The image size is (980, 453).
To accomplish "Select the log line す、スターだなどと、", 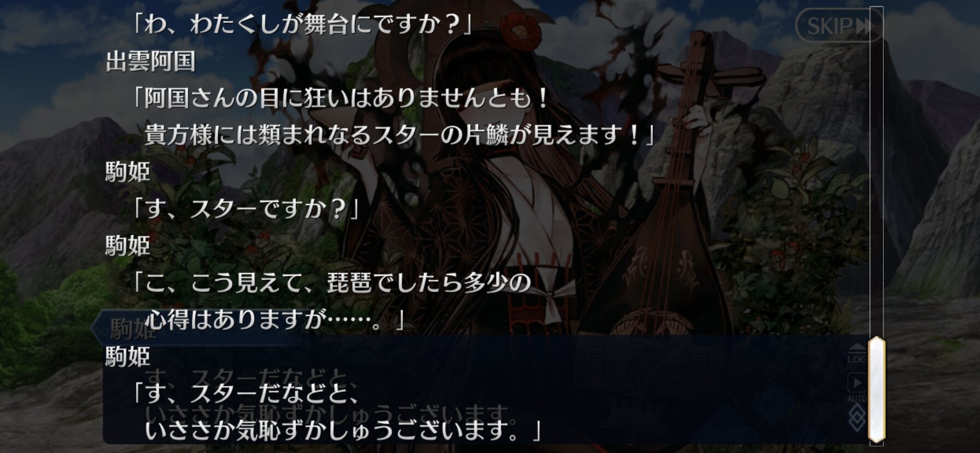I will point(245,394).
